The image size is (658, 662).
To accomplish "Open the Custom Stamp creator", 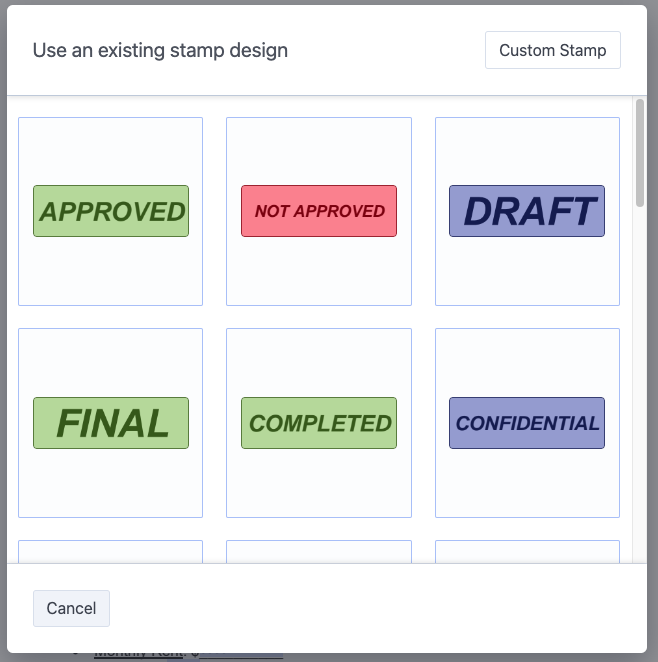I will coord(552,50).
